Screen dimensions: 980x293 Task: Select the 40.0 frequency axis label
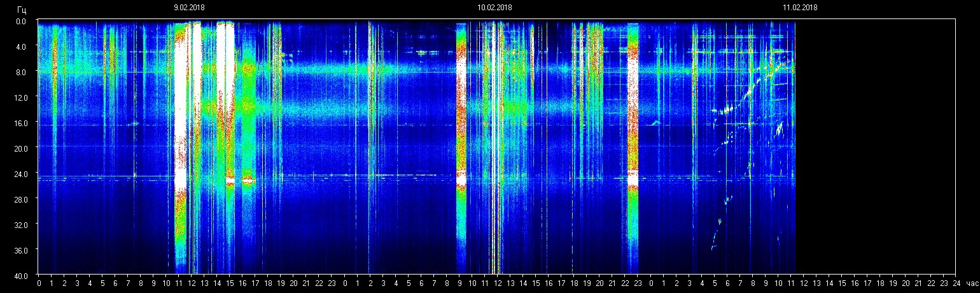[x=20, y=275]
